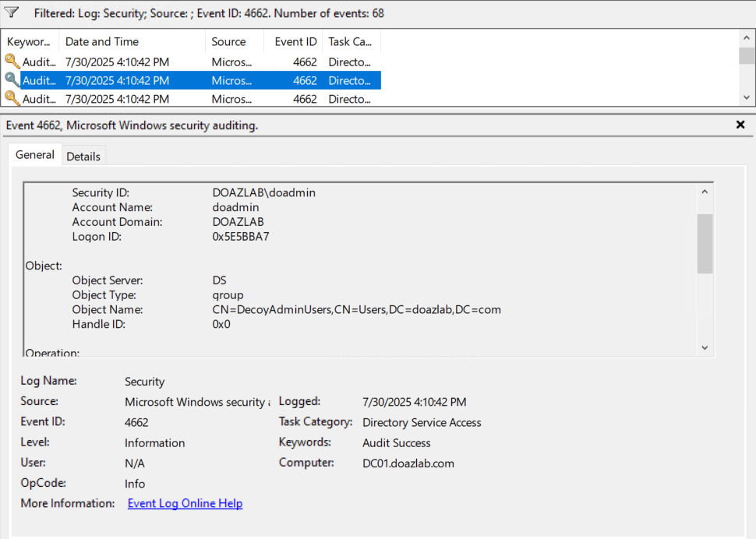Click the filter funnel icon
756x539 pixels.
(12, 13)
